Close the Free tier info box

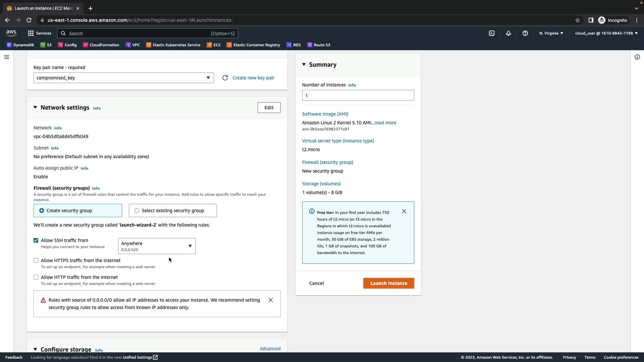[404, 211]
